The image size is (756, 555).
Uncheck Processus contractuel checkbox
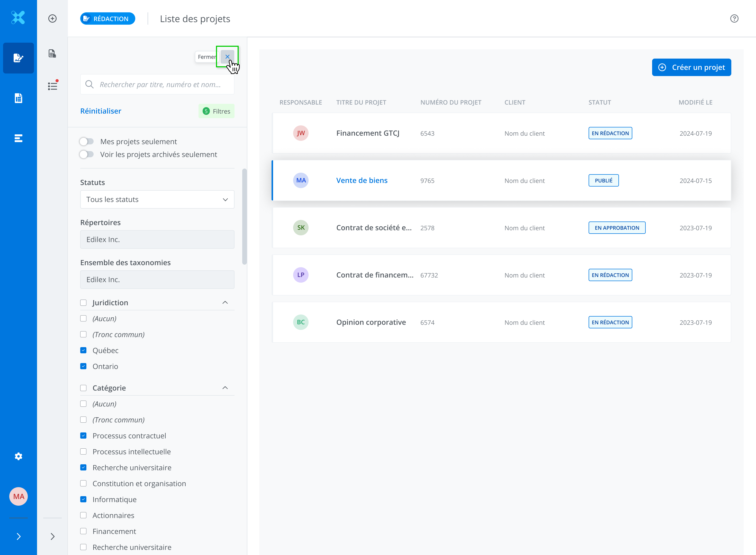[83, 436]
